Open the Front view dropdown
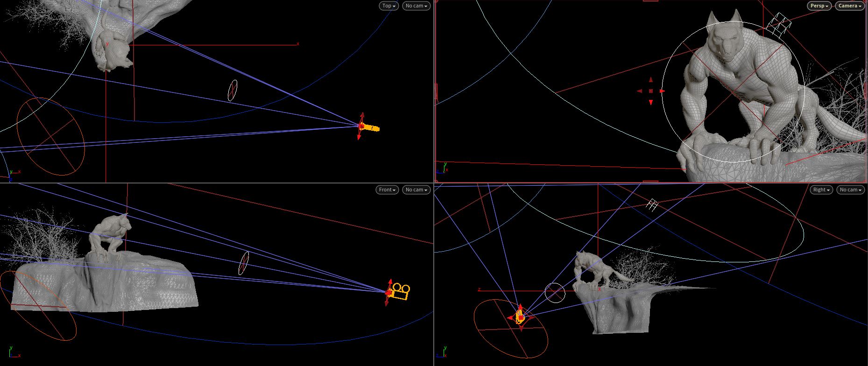 tap(387, 190)
